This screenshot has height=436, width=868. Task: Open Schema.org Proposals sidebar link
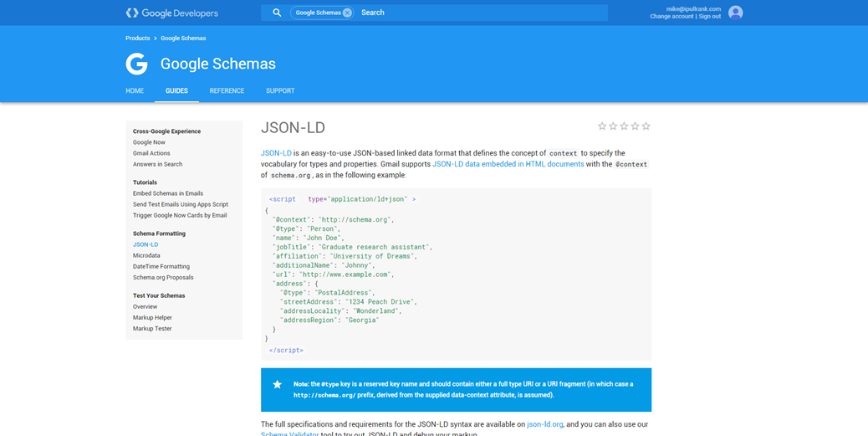(163, 278)
